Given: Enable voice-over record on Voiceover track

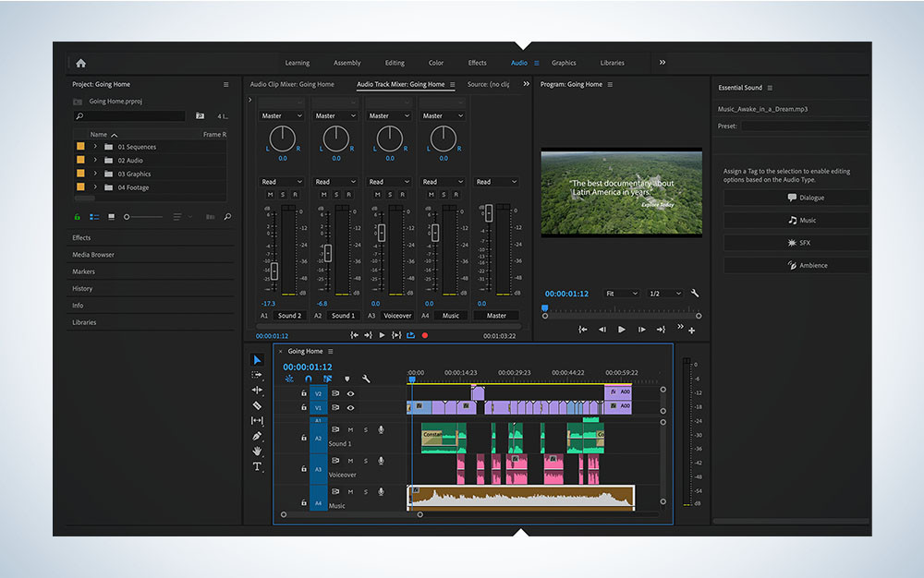Looking at the screenshot, I should click(x=381, y=461).
